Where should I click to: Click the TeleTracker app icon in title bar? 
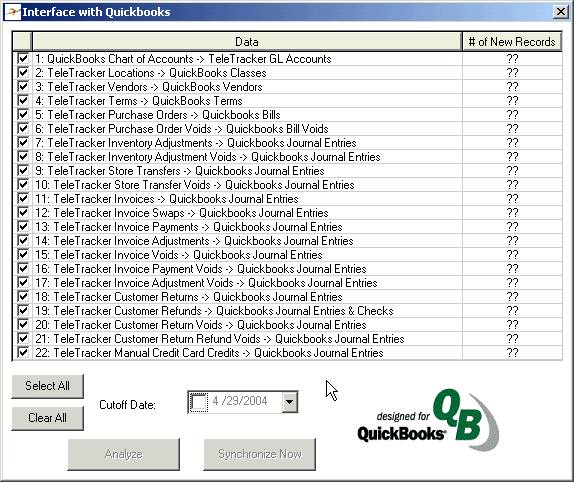12,12
